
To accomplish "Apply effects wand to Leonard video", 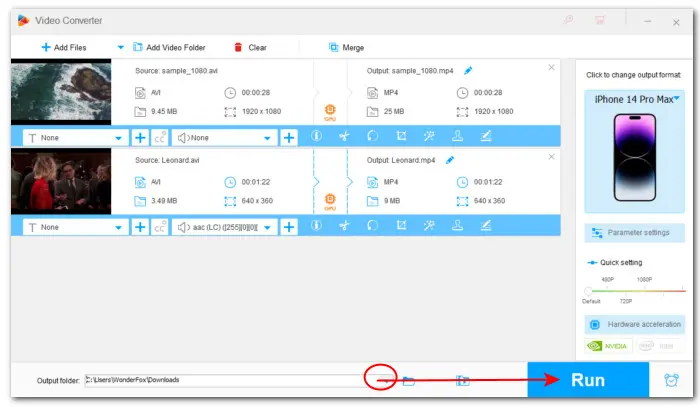I will [429, 227].
